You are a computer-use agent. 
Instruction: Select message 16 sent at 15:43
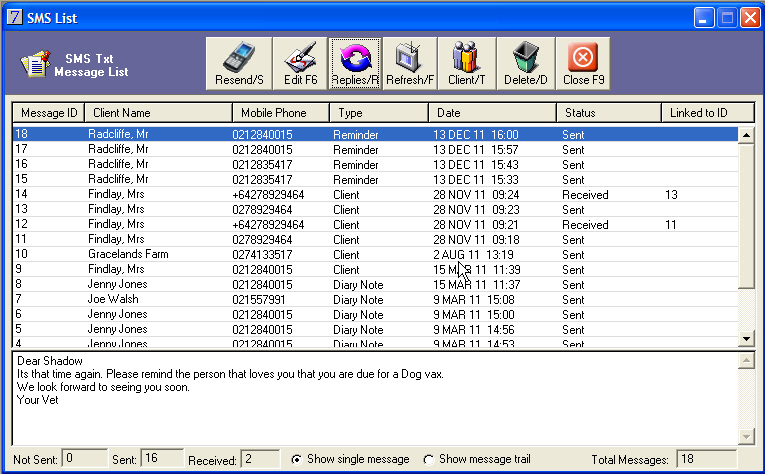(375, 164)
